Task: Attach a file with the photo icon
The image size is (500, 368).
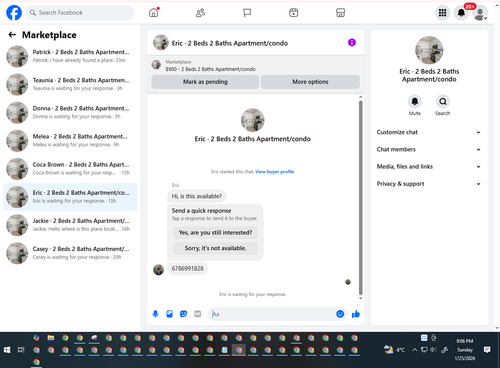Action: 169,314
